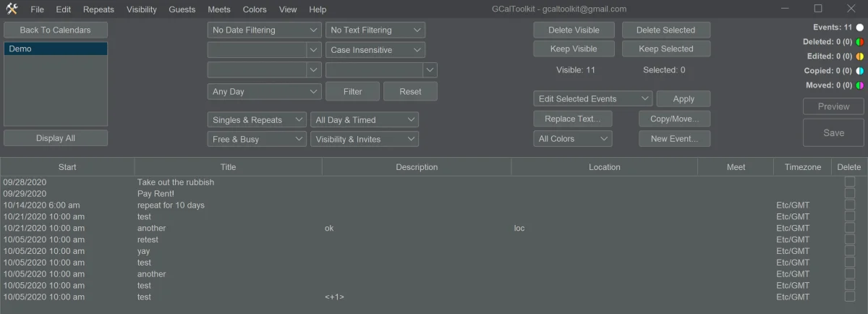This screenshot has width=868, height=314.
Task: Expand the Singles & Repeats dropdown
Action: pyautogui.click(x=257, y=120)
